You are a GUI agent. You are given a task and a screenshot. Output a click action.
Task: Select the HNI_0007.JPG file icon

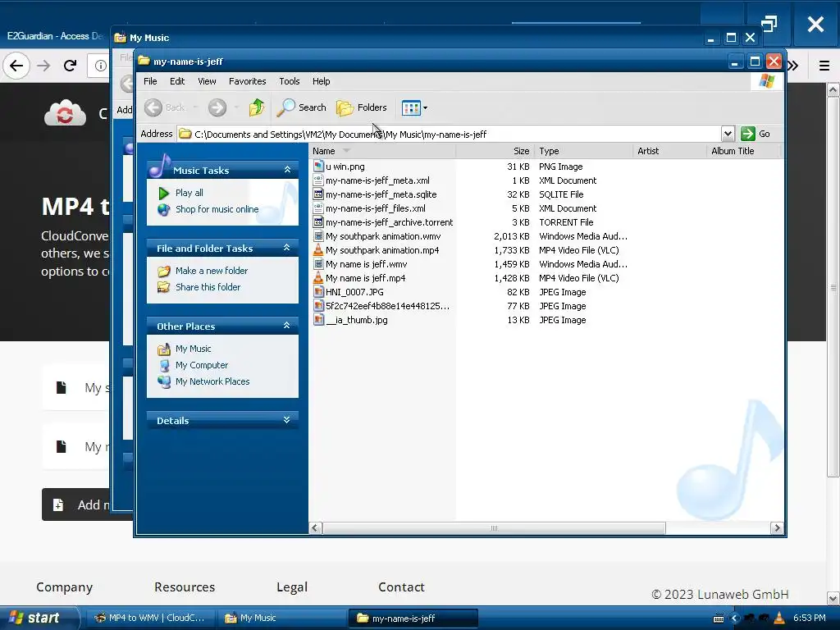click(x=318, y=292)
